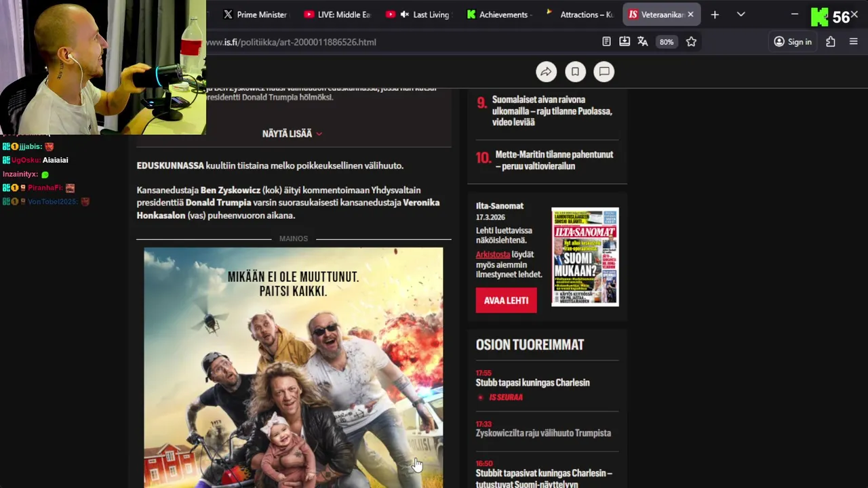
Task: Open article comments speech-bubble icon
Action: (x=604, y=72)
